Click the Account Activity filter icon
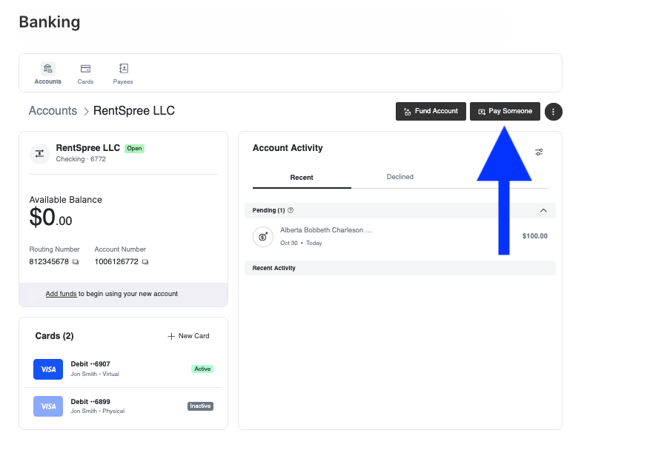 pyautogui.click(x=539, y=152)
